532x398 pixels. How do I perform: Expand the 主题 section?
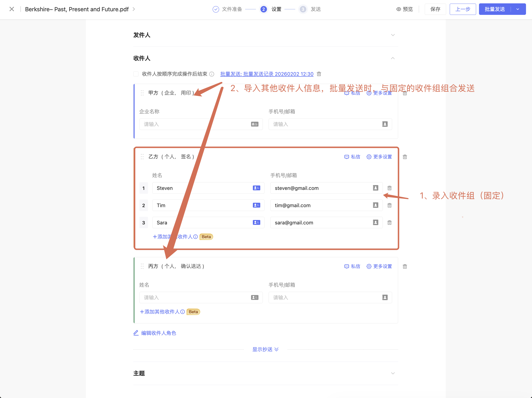click(x=393, y=373)
